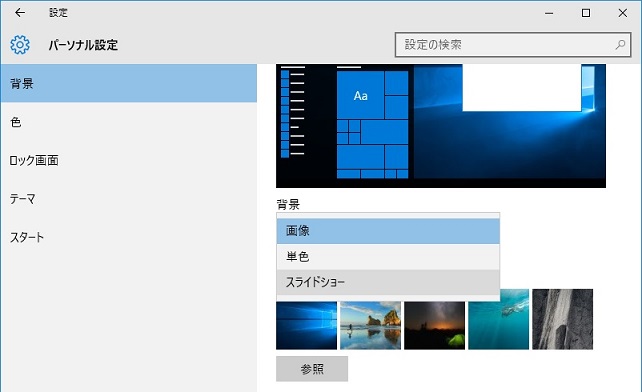Viewport: 642px width, 392px height.
Task: Select the beach rocks wallpaper thumbnail
Action: [371, 325]
